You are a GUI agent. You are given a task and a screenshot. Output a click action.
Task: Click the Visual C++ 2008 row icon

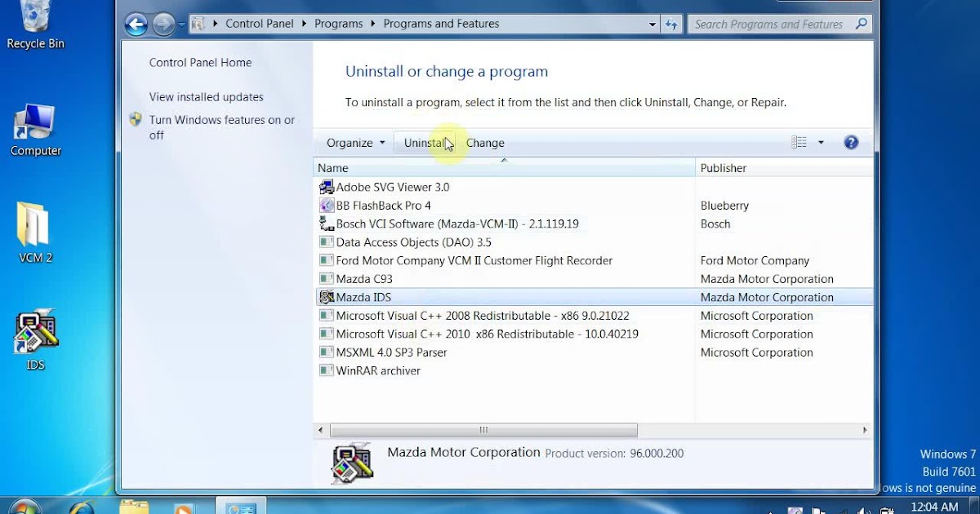coord(326,316)
